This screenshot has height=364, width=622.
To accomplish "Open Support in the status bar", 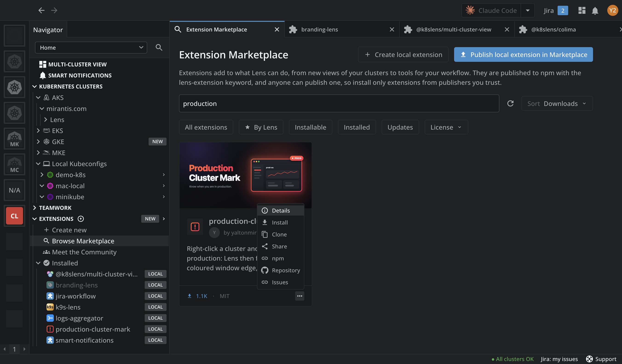I will pos(601,359).
